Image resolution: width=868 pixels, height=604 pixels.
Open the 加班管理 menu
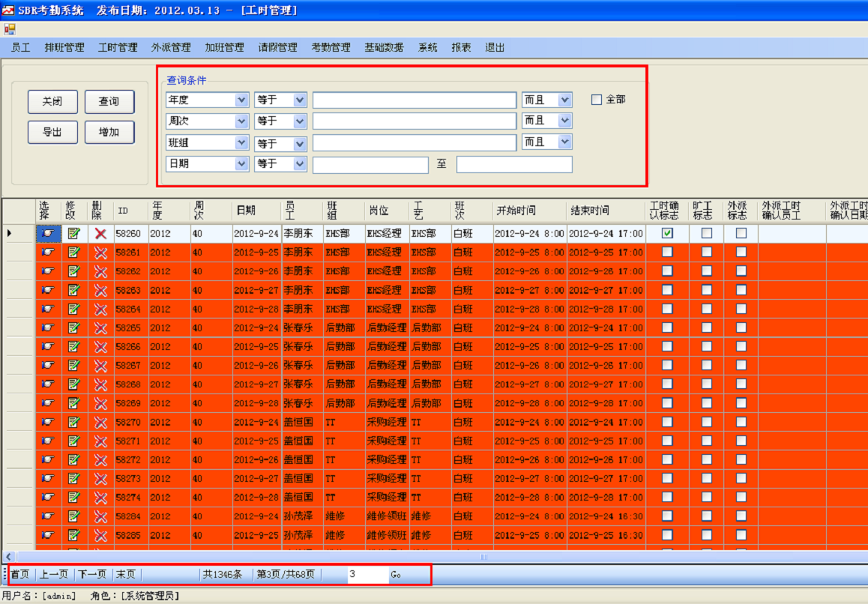[224, 47]
